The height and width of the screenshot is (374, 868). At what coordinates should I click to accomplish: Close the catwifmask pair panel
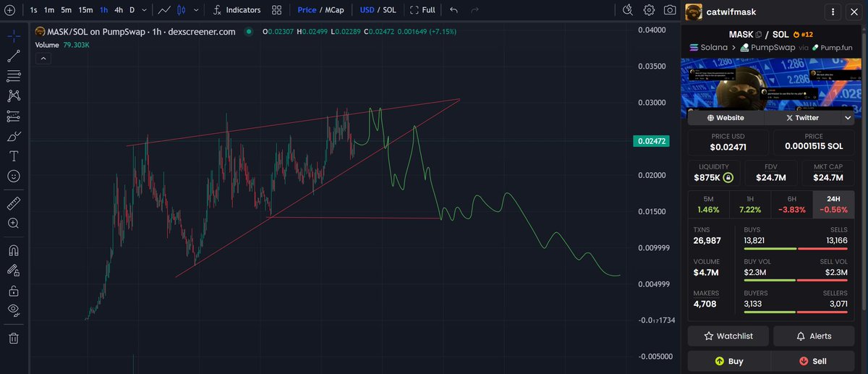point(854,12)
